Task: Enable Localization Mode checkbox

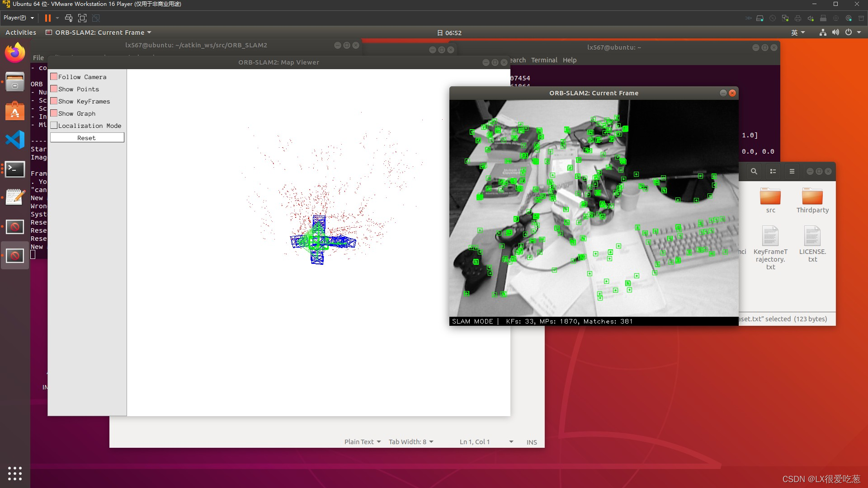Action: tap(54, 126)
